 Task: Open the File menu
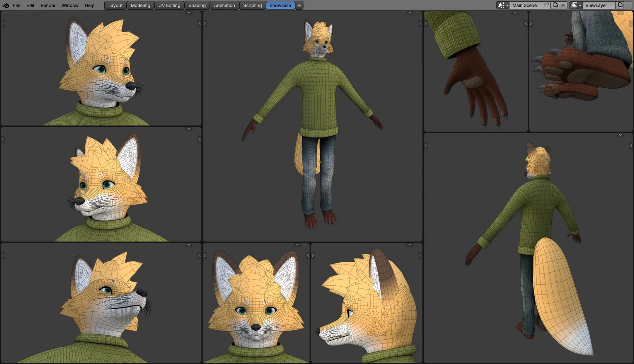point(17,5)
